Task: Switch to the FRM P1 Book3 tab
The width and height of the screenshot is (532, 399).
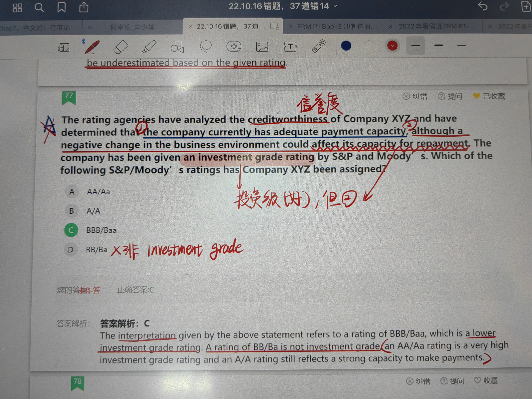Action: (337, 26)
